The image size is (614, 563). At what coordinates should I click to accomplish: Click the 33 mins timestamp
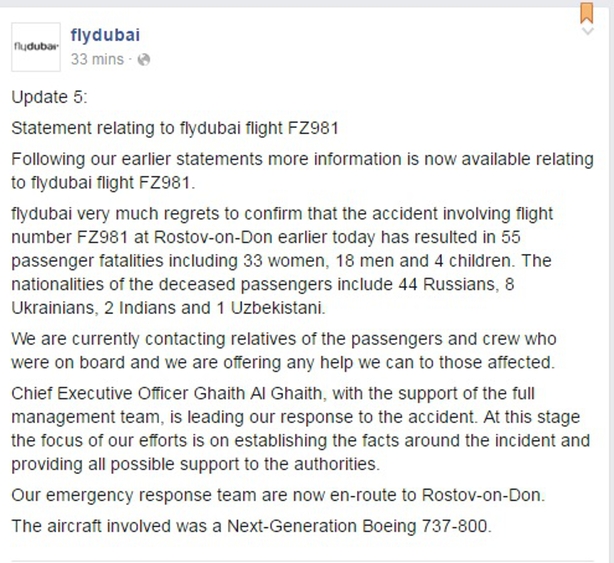tap(97, 60)
